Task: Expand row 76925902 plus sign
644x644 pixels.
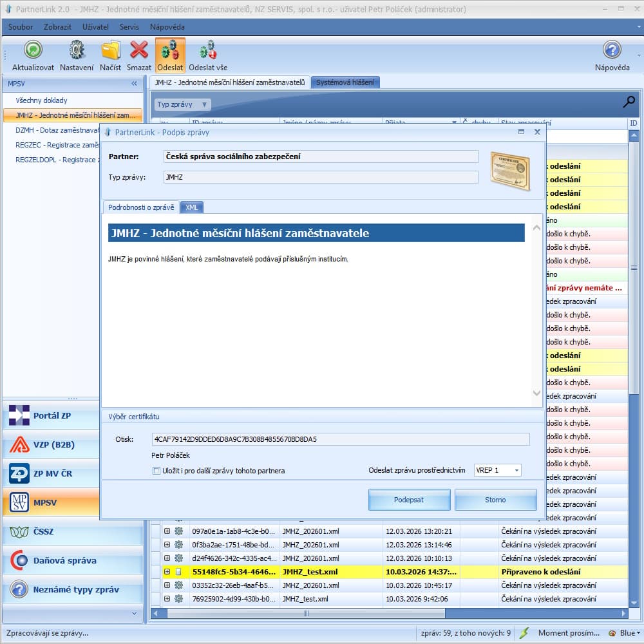Action: [167, 599]
